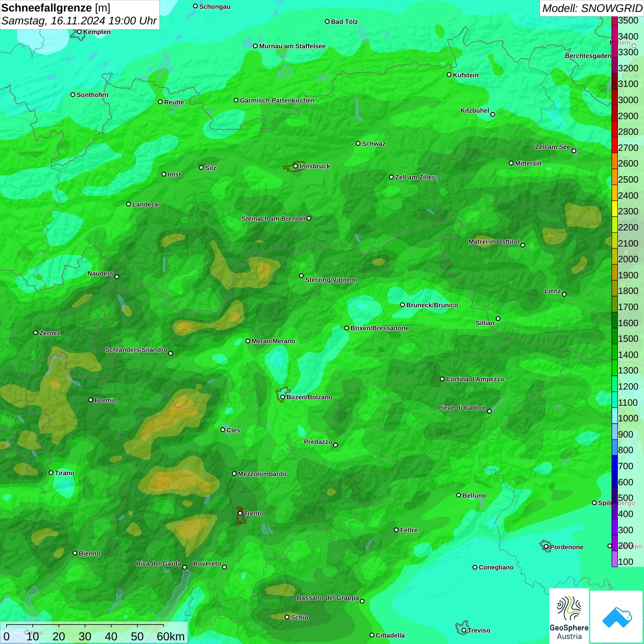Click the Tirano city marker
644x644 pixels.
(x=51, y=472)
